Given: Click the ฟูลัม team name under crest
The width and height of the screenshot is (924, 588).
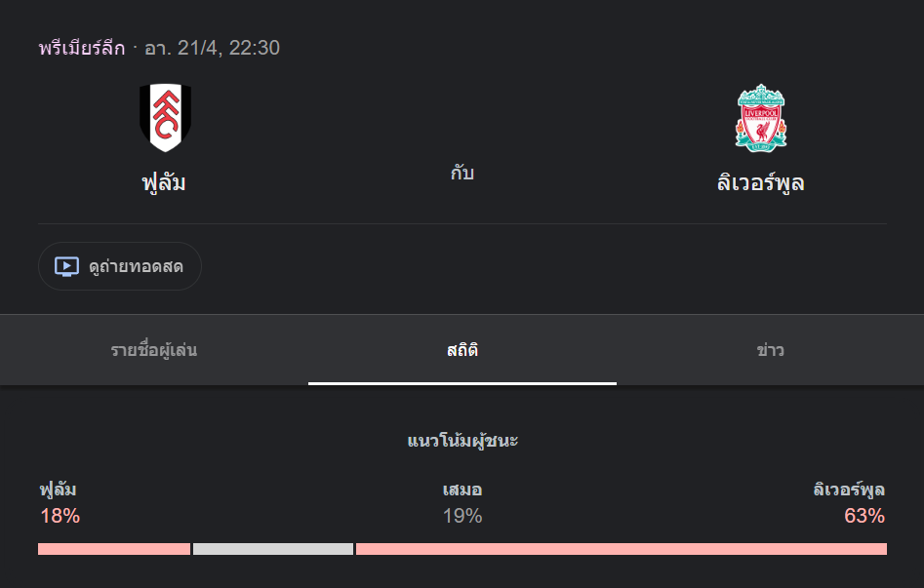Looking at the screenshot, I should pyautogui.click(x=164, y=182).
